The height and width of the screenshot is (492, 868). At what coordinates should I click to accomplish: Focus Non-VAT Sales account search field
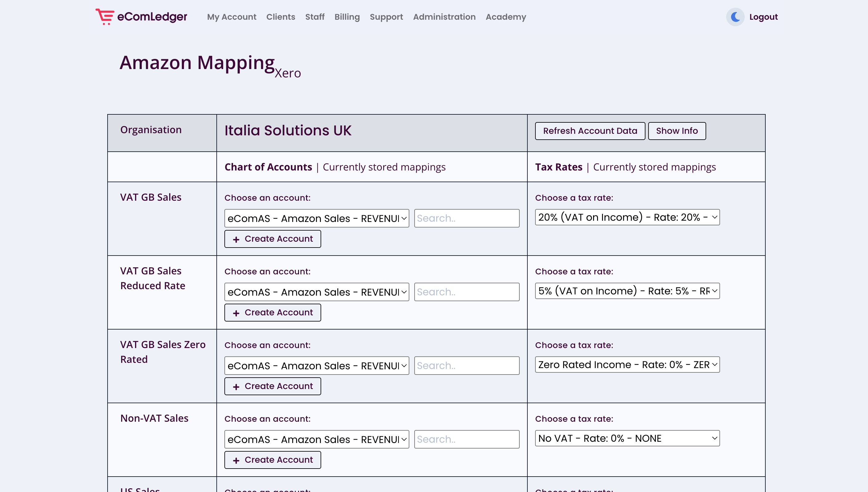[x=466, y=439]
